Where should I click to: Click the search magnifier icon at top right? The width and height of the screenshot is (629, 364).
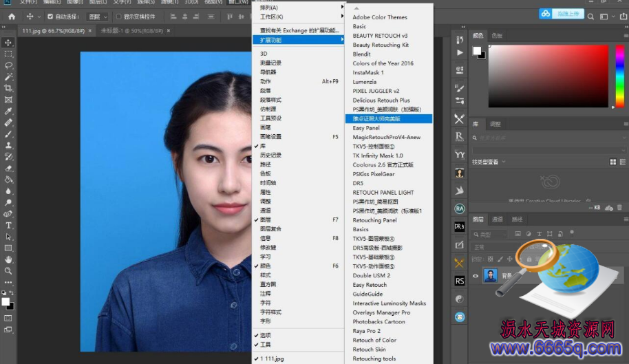point(591,17)
